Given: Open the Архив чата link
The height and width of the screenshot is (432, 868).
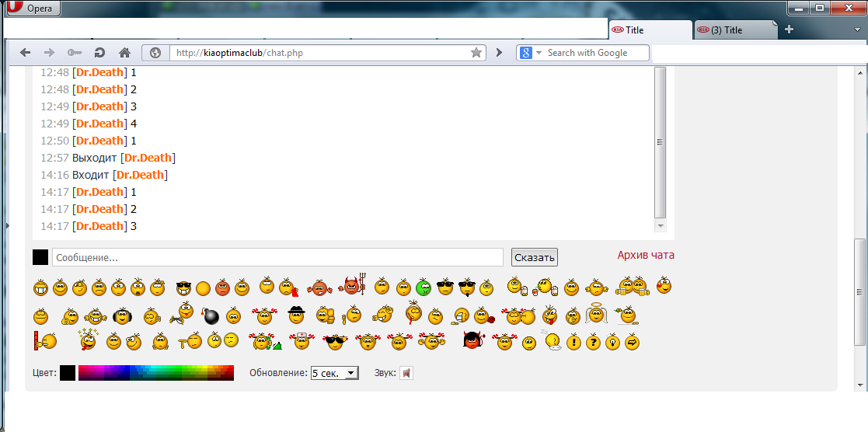Looking at the screenshot, I should [x=646, y=255].
